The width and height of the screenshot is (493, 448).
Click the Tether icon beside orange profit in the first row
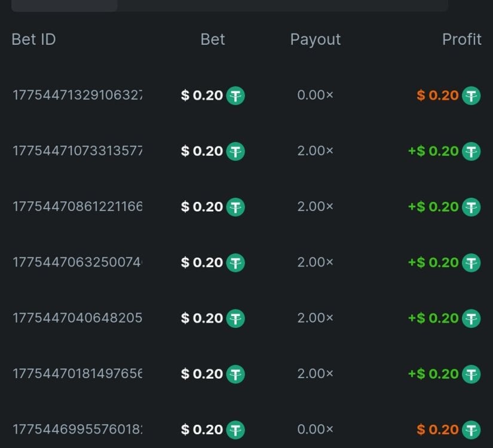[x=471, y=96]
